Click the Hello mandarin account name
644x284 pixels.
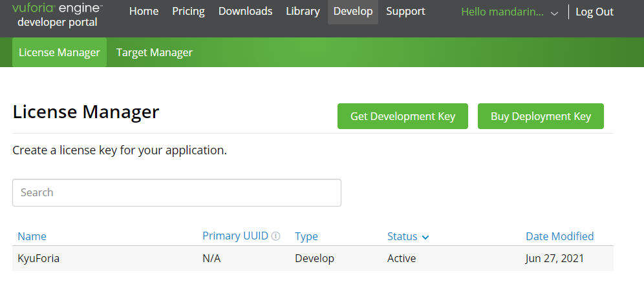click(x=503, y=12)
